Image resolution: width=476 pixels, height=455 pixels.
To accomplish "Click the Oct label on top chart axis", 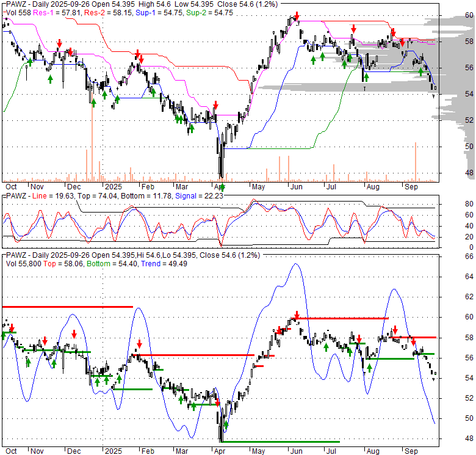I will coord(11,187).
